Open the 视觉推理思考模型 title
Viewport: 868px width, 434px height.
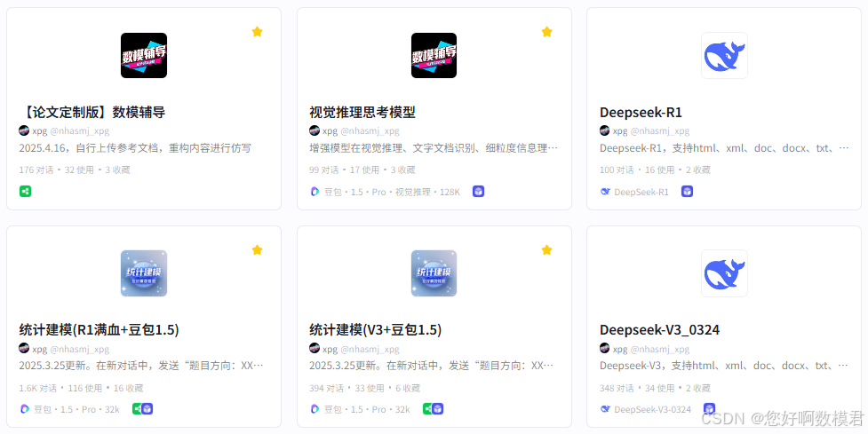tap(362, 112)
